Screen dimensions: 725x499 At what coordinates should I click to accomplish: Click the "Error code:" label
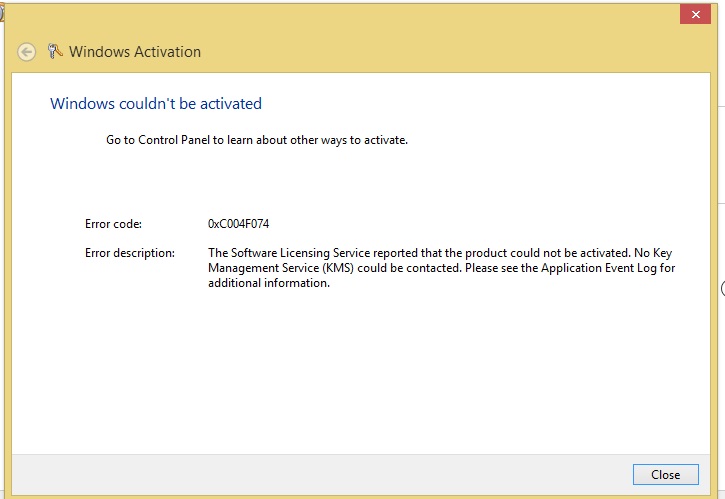[x=114, y=224]
